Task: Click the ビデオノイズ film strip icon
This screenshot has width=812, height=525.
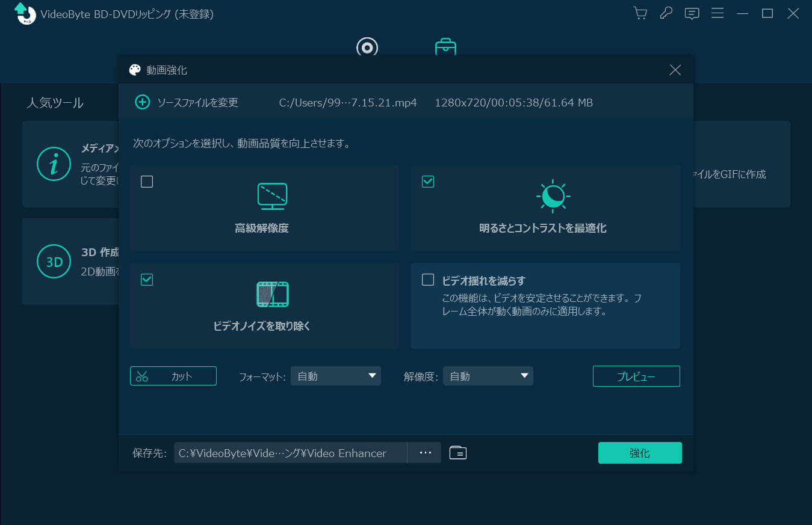Action: pyautogui.click(x=272, y=293)
